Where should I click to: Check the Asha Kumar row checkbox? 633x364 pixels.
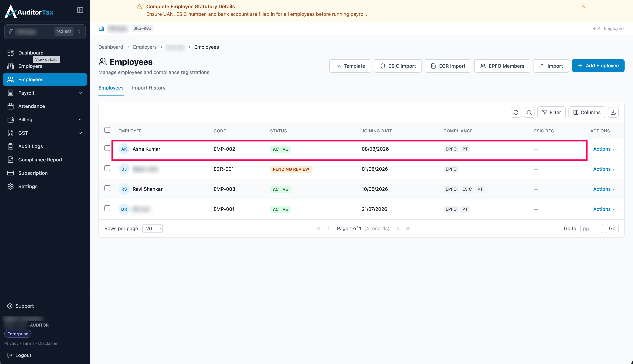[x=107, y=148]
